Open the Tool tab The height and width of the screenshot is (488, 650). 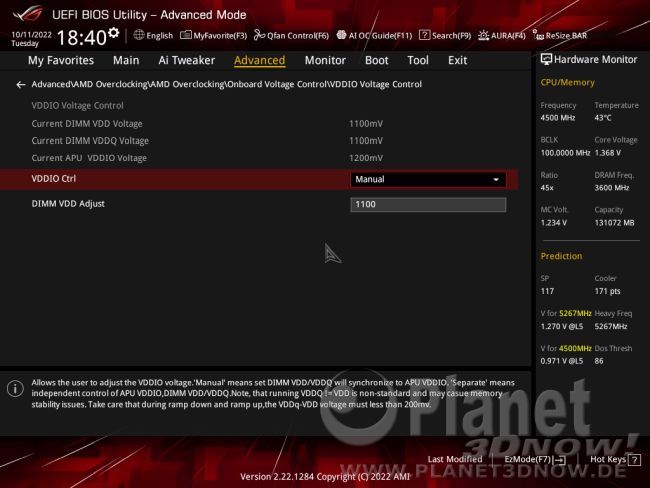418,61
